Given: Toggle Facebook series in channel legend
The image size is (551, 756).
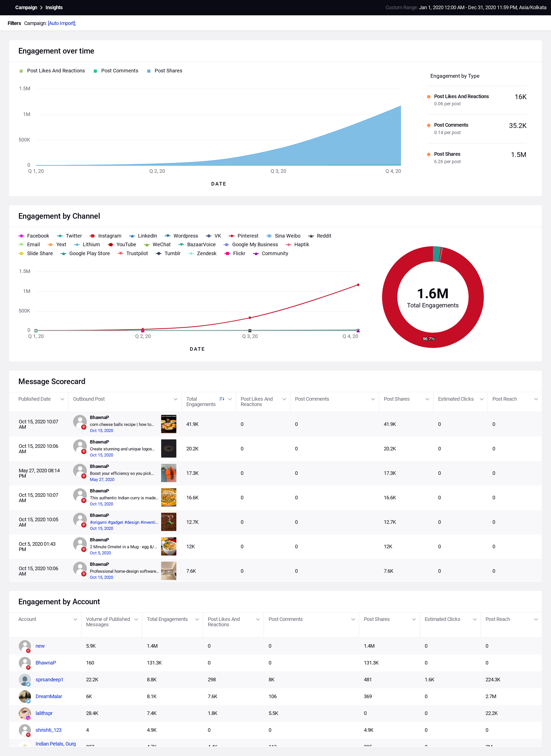Looking at the screenshot, I should [x=34, y=236].
